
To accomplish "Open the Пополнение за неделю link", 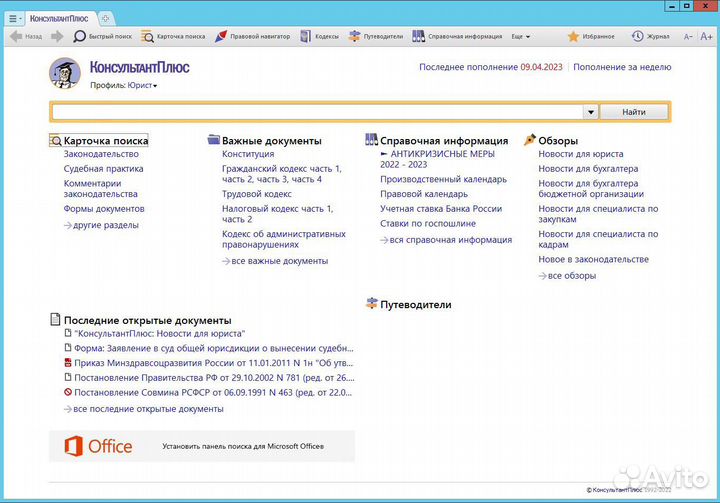I will 622,67.
